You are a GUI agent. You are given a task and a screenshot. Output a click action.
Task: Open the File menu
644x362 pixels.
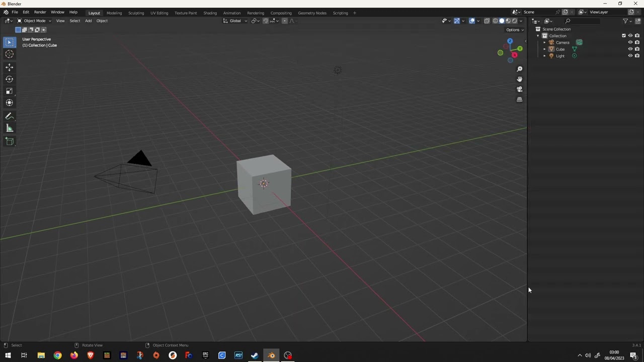[15, 12]
